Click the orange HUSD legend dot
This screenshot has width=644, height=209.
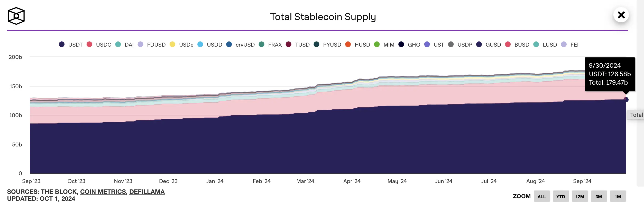pos(348,44)
